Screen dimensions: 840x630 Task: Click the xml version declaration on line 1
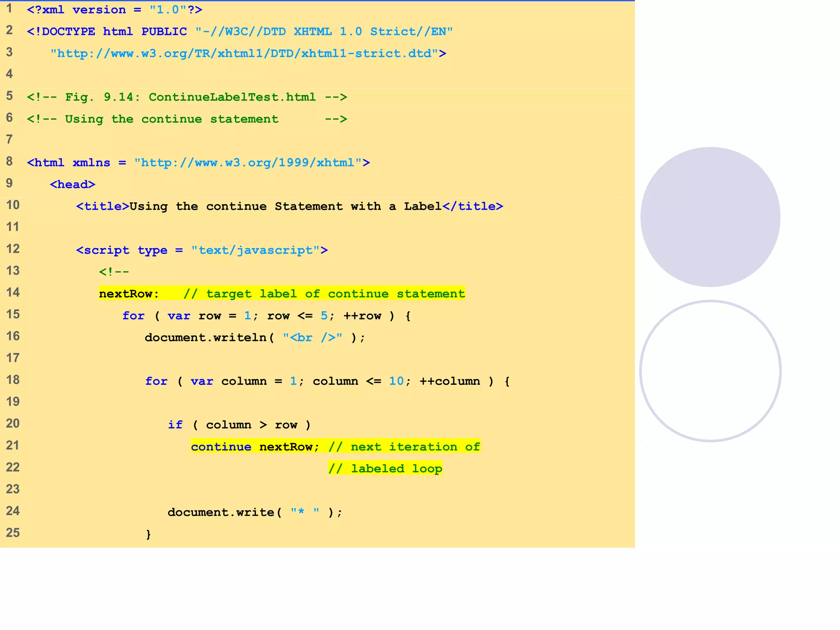pos(114,10)
